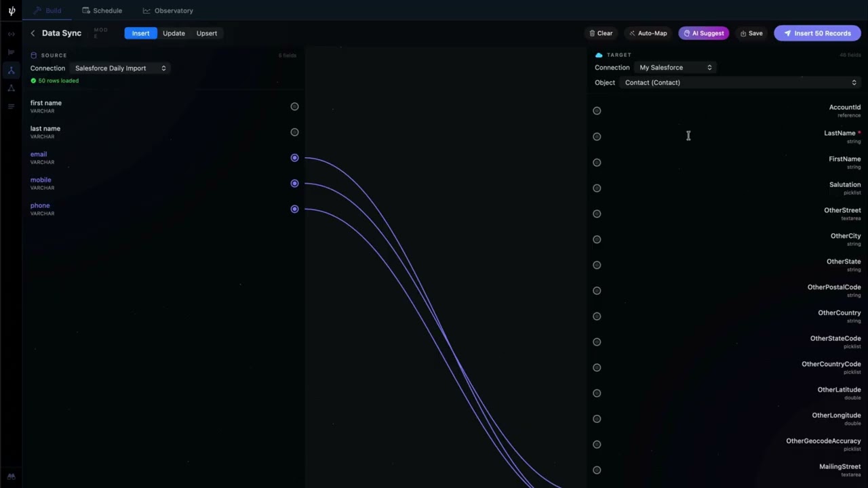Select the AccountId target connector

point(597,111)
